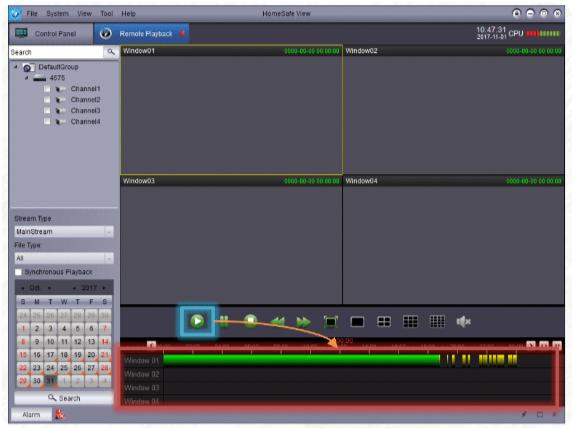Viewport: 575px width, 430px height.
Task: Start playback with the green play button
Action: tap(197, 321)
